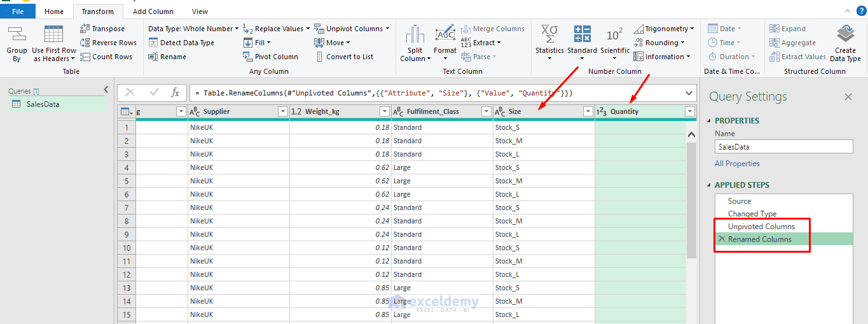
Task: Click the vertical scrollbar up arrow
Action: [692, 134]
